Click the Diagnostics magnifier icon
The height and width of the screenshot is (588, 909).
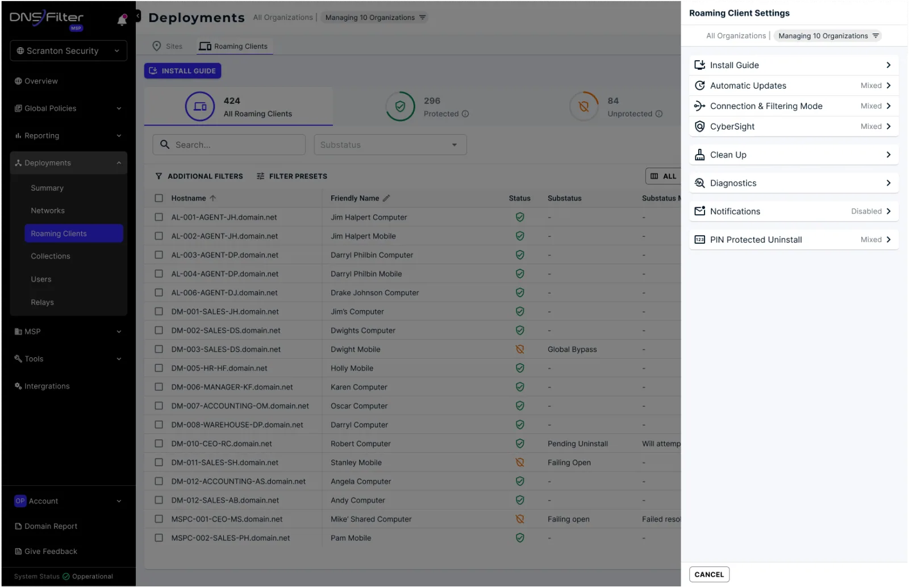pyautogui.click(x=700, y=184)
